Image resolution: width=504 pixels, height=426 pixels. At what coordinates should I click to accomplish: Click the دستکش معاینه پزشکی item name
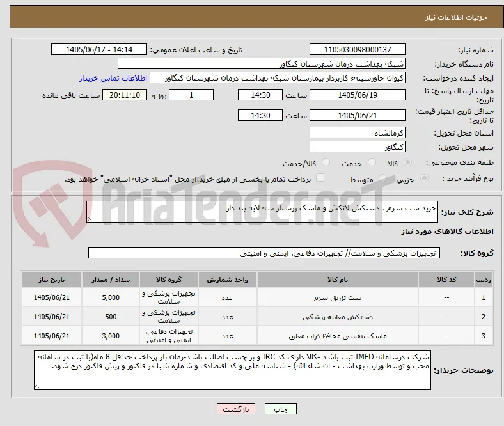[x=338, y=317]
